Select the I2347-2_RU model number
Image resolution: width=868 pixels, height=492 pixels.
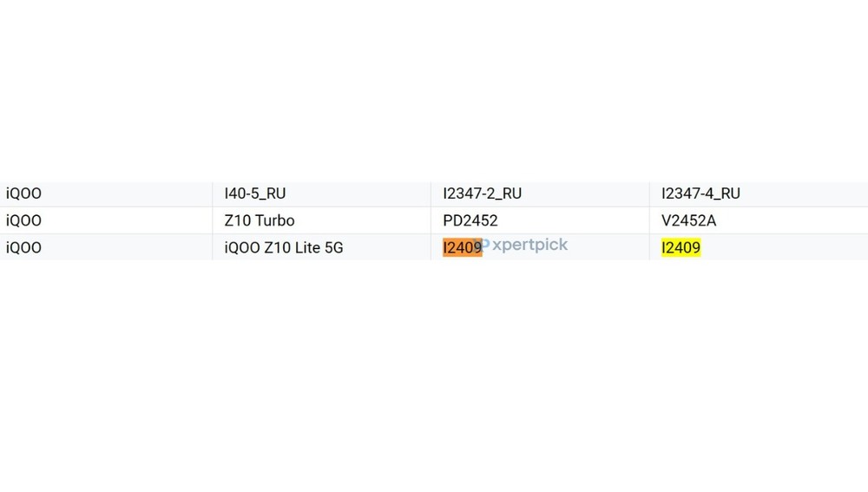[x=482, y=194]
